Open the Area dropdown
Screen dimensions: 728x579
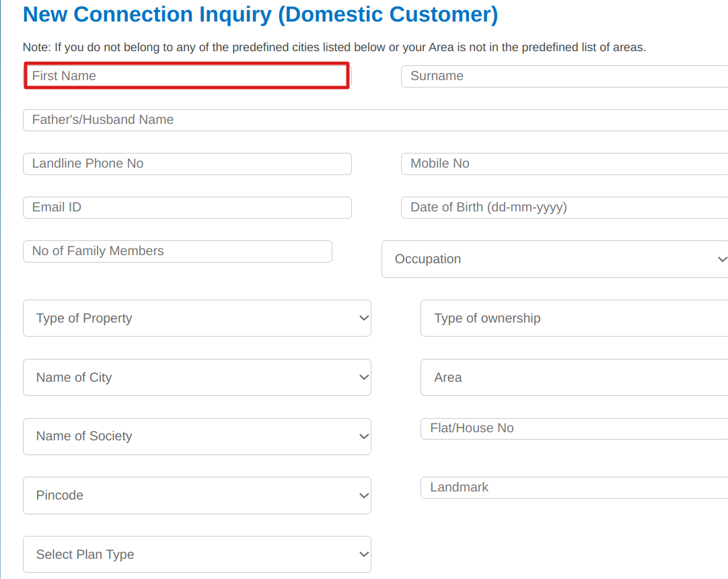click(x=573, y=378)
